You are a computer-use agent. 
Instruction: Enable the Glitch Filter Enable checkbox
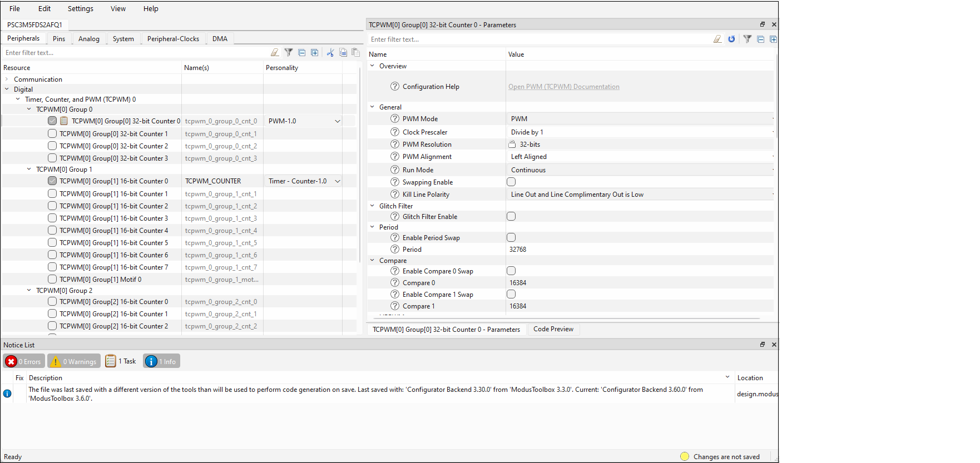[511, 217]
